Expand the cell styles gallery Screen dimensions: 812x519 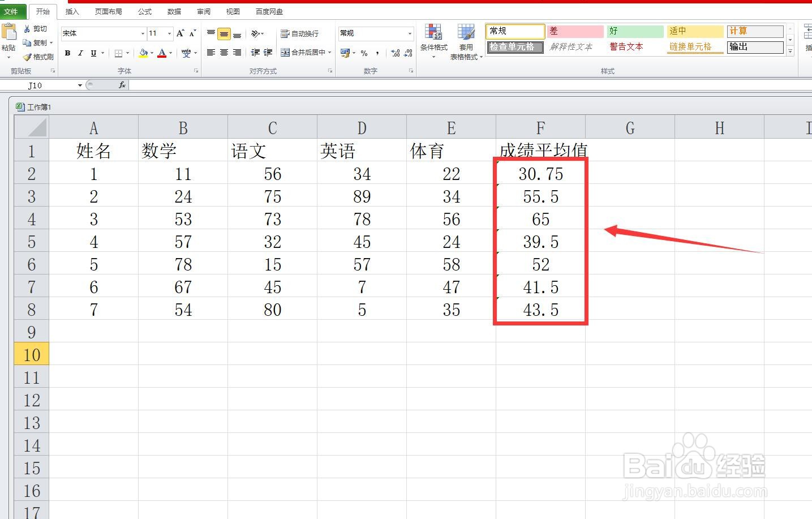(790, 52)
